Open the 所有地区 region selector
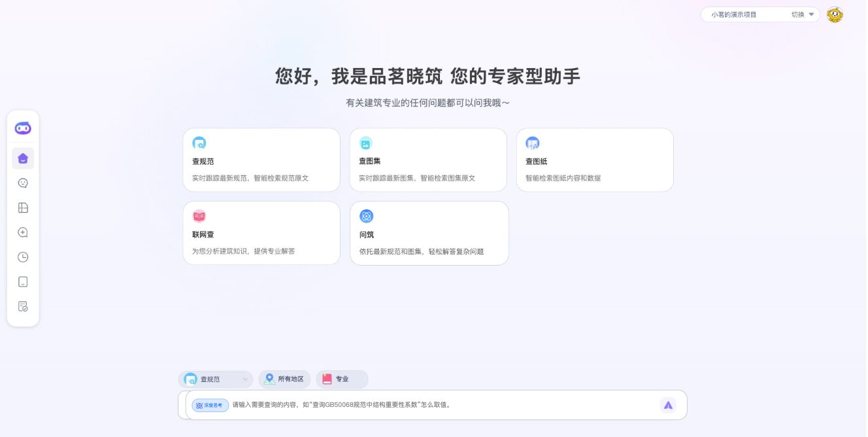The image size is (868, 437). tap(284, 379)
